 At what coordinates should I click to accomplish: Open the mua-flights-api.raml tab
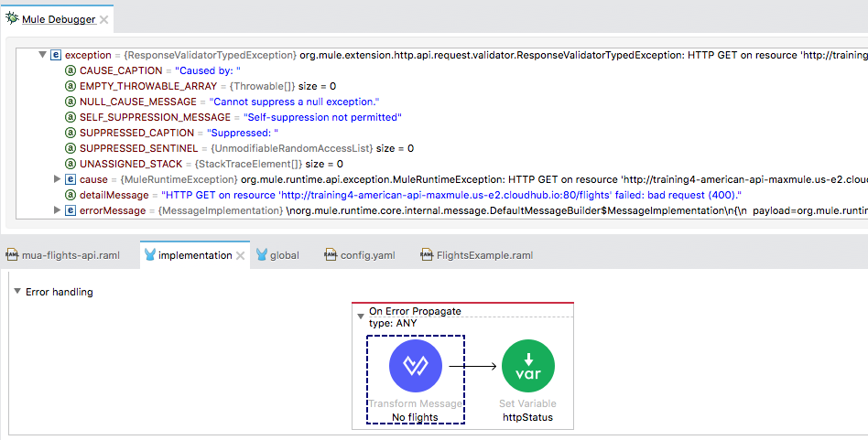[62, 255]
